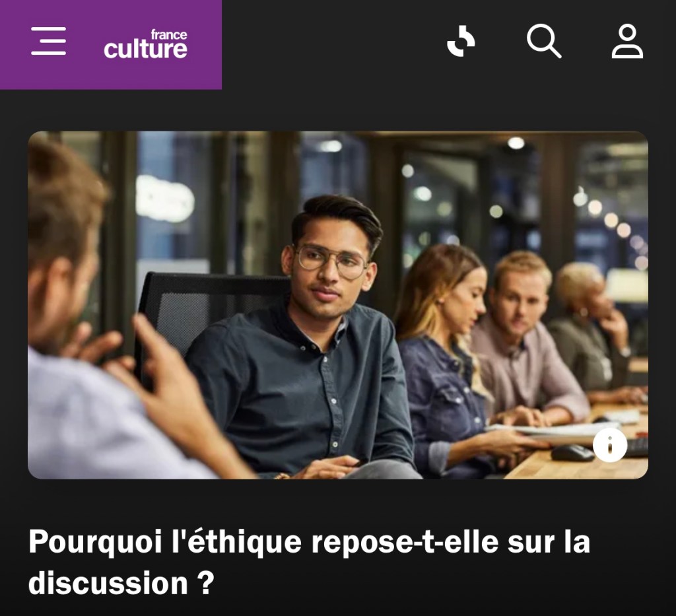The image size is (676, 616).
Task: Show photo credits with the info icon
Action: point(609,445)
